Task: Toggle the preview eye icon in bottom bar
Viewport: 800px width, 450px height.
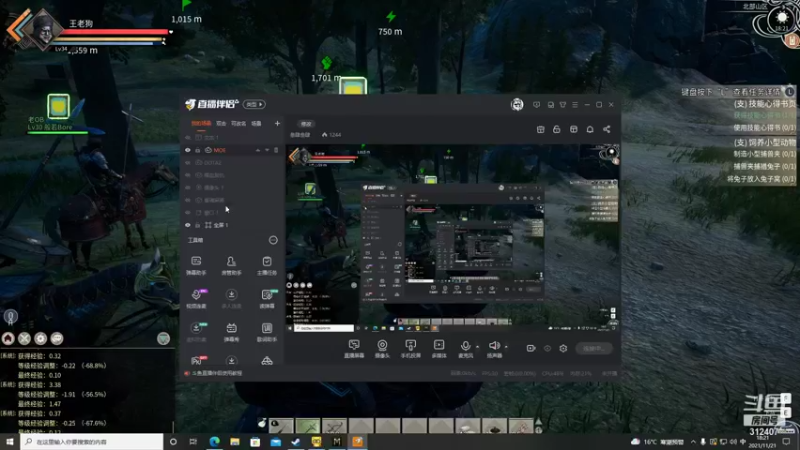Action: (x=547, y=348)
